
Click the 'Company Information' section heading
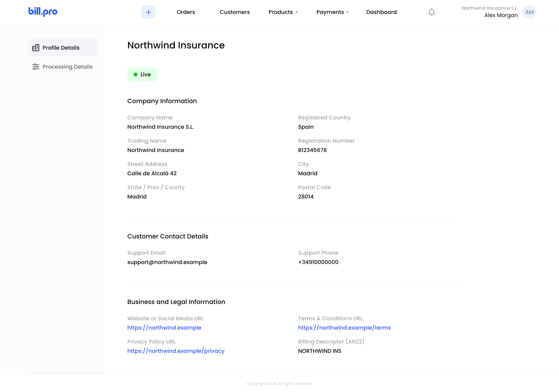(162, 101)
